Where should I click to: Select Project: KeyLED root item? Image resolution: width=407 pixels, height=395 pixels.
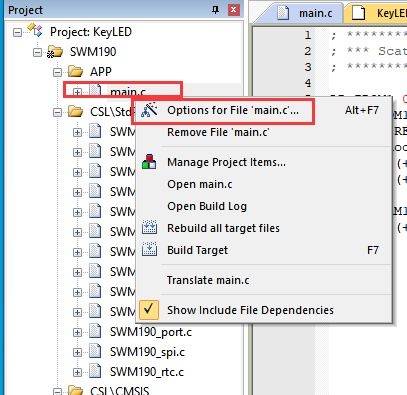(91, 32)
